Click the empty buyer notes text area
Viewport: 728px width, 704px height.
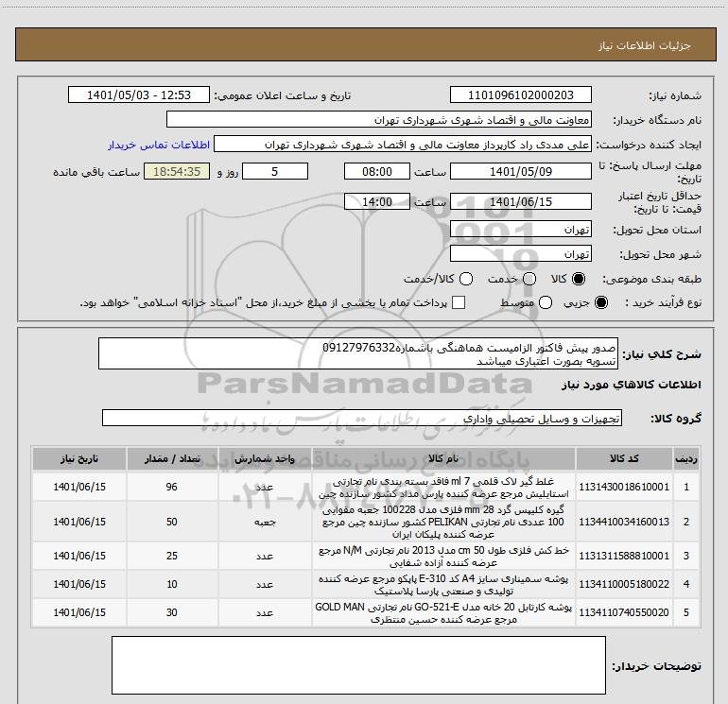(x=358, y=665)
